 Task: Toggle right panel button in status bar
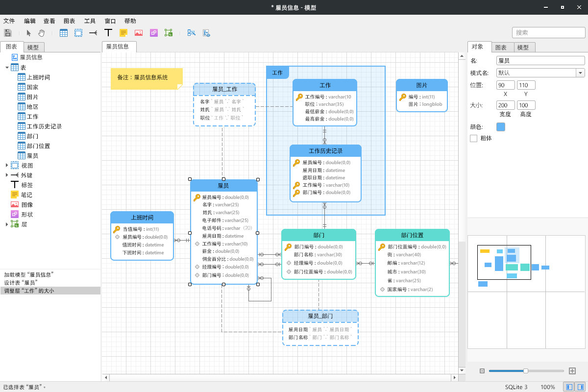click(x=580, y=387)
